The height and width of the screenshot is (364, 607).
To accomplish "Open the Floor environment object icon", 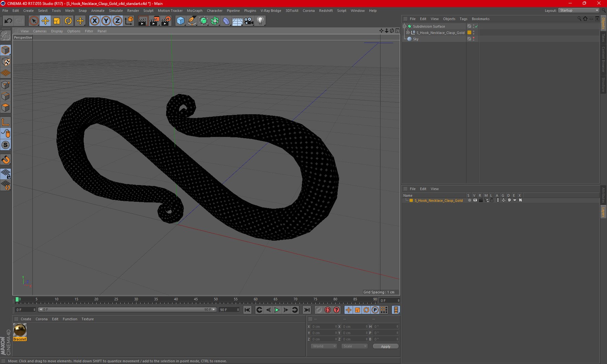I will tap(237, 21).
